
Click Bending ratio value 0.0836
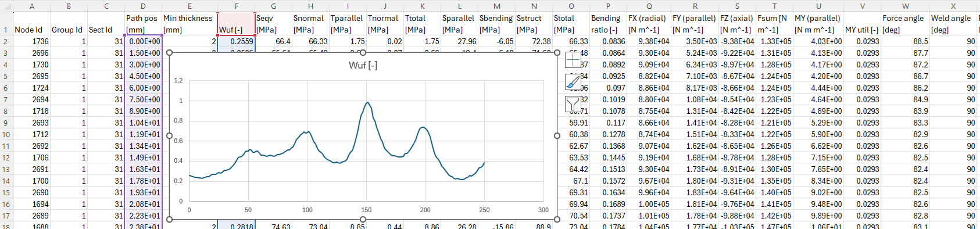[x=609, y=41]
